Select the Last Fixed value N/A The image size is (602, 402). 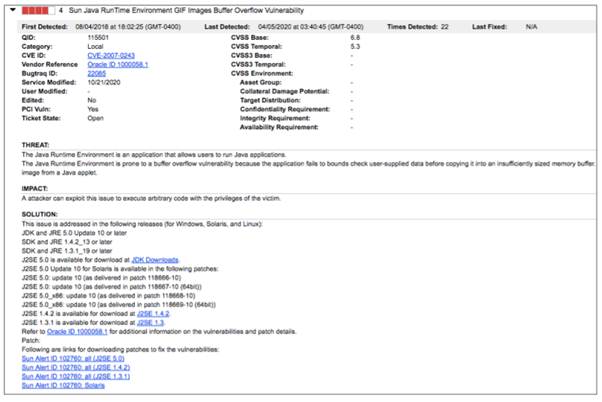tap(531, 27)
